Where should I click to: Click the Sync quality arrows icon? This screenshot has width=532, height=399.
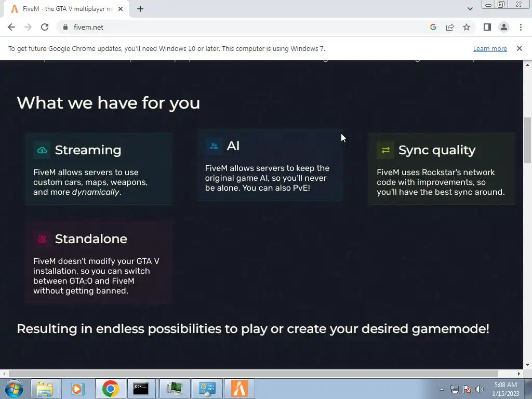[385, 150]
